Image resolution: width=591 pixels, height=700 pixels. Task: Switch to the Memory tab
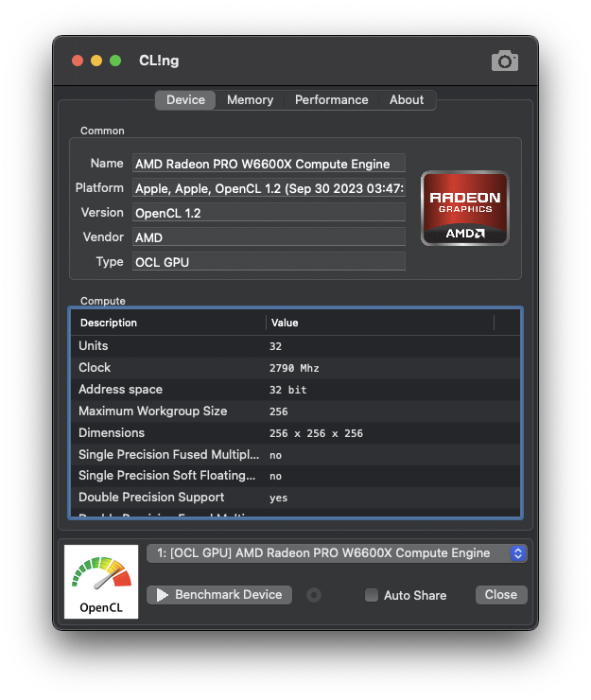coord(250,100)
